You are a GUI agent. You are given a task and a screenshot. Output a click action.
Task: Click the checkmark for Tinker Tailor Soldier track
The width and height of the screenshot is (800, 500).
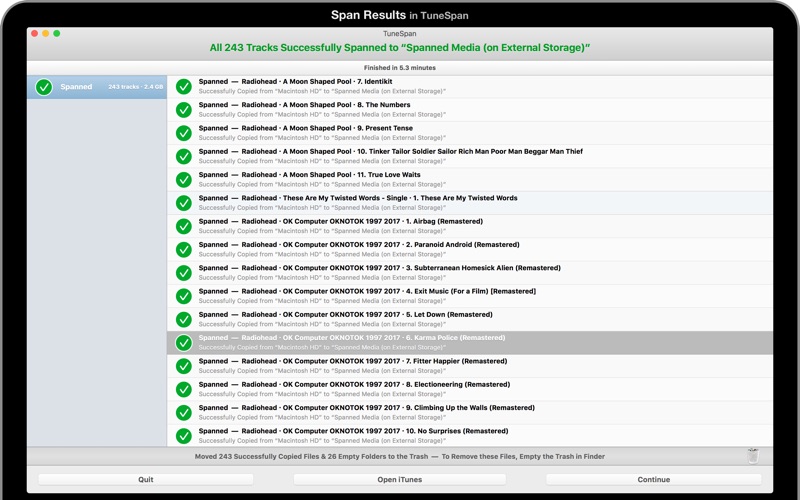(184, 157)
